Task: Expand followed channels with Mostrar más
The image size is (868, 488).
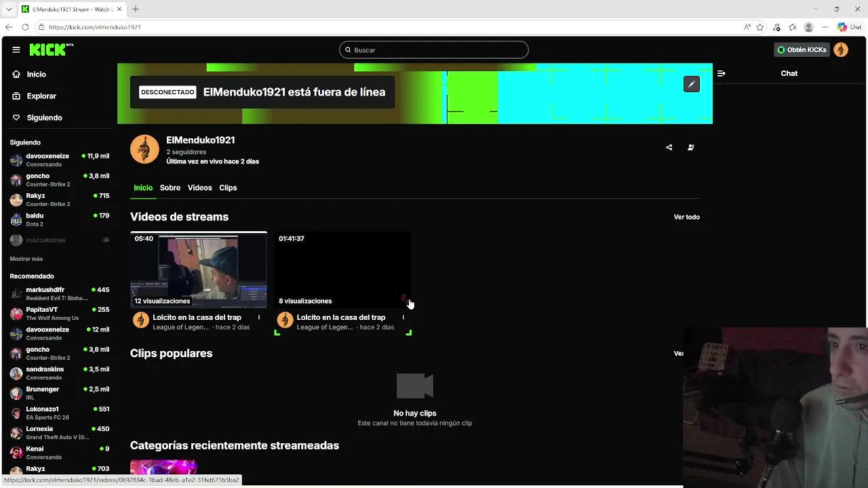Action: pyautogui.click(x=26, y=259)
